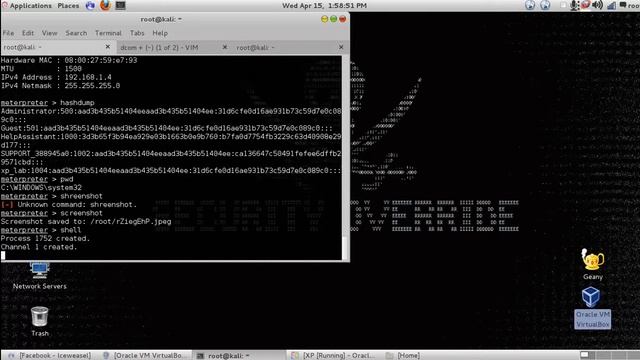Screen dimensions: 640x360
Task: Click the red notification icon in tray
Action: pos(585,5)
